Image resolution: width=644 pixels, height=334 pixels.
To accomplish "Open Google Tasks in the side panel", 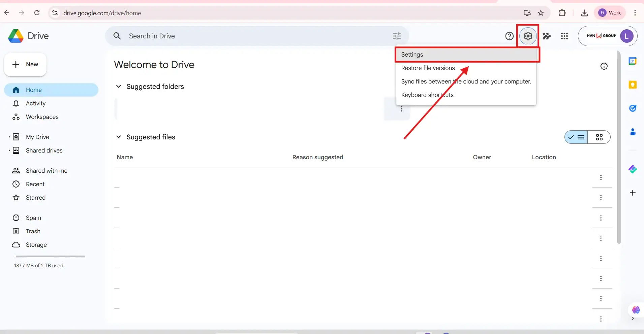I will [633, 108].
